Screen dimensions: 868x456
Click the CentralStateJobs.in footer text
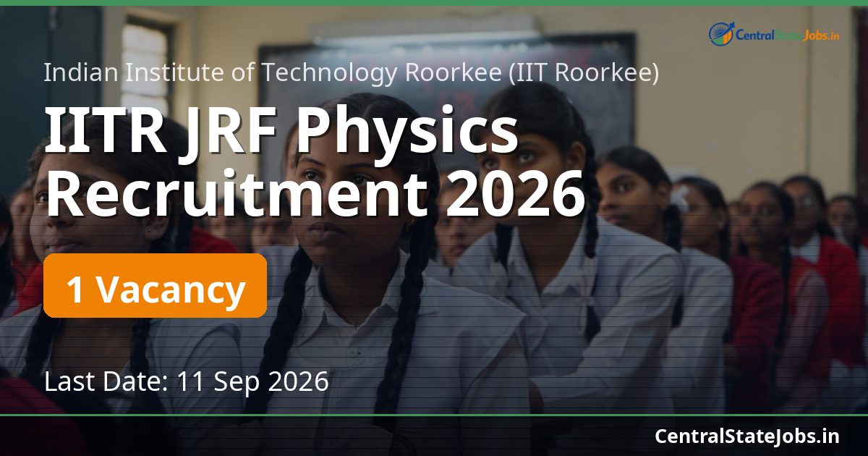point(747,436)
